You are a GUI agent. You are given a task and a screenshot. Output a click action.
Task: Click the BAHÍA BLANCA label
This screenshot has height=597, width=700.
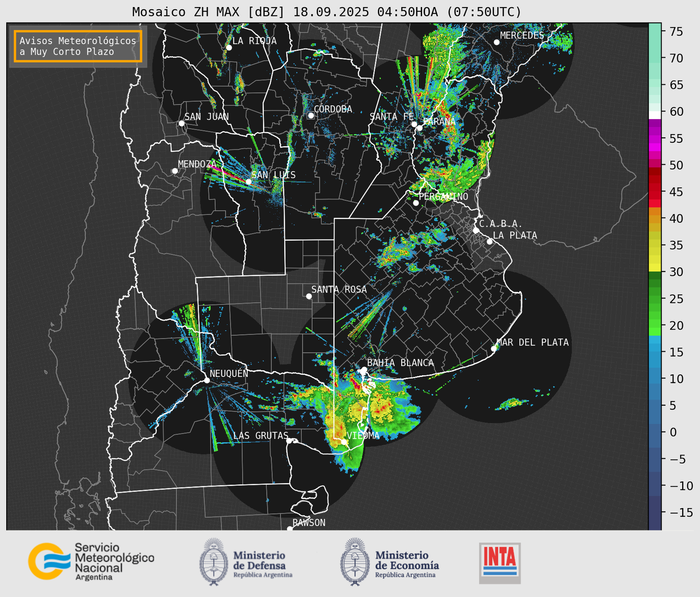(400, 363)
